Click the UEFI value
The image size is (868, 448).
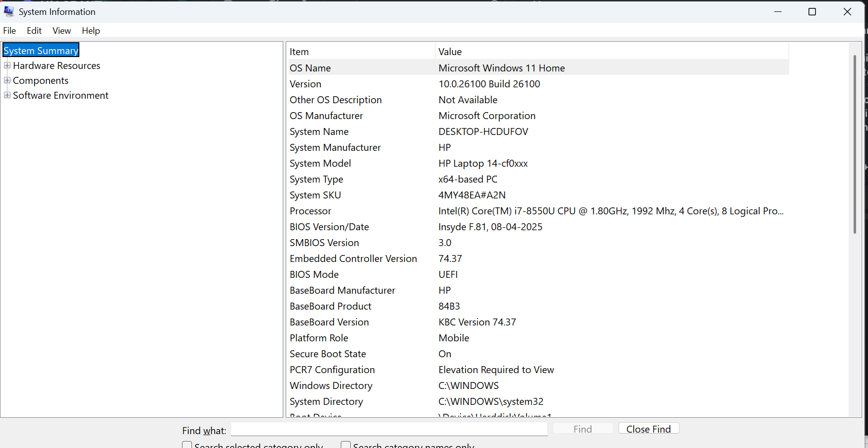448,274
